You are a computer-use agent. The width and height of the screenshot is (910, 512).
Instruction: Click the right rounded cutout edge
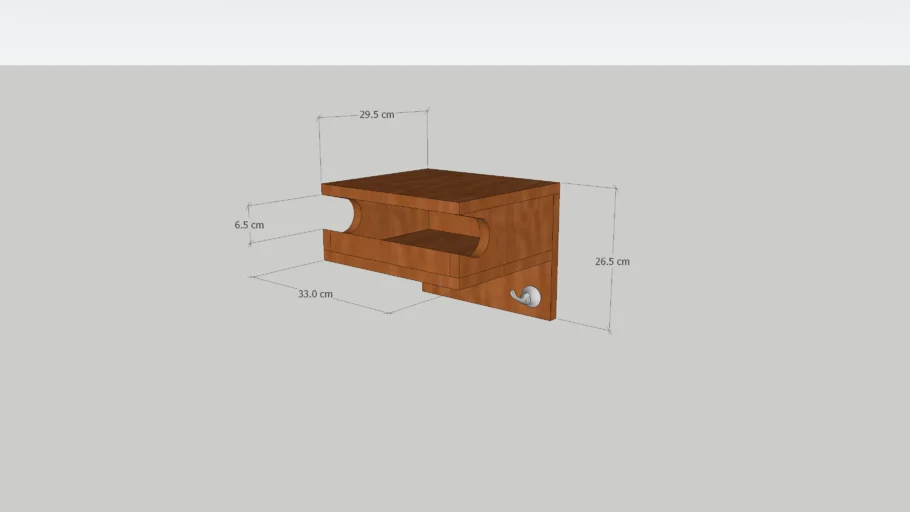coord(481,235)
